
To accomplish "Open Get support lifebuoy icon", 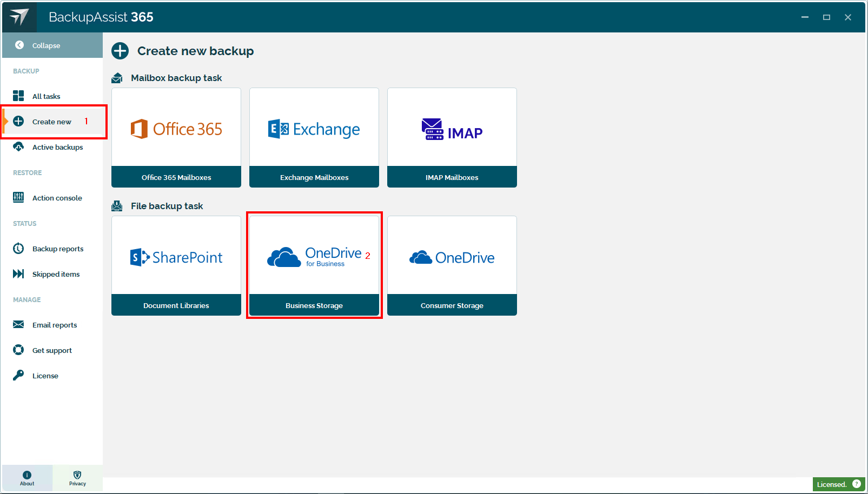I will [18, 350].
